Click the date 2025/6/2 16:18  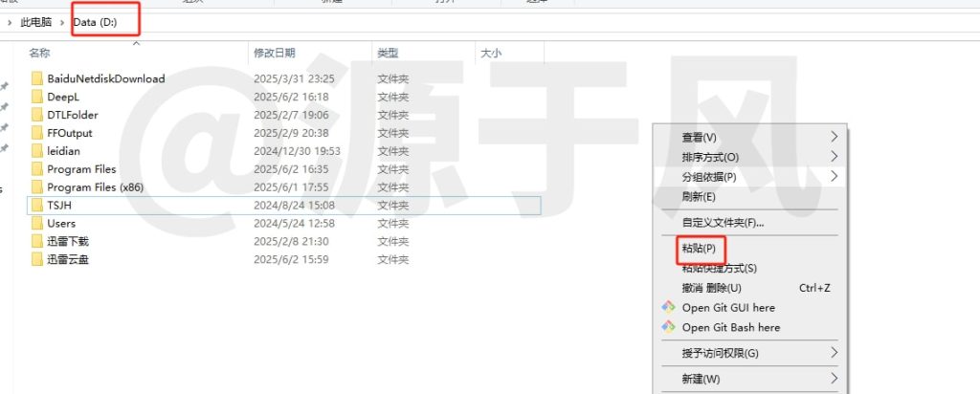[291, 97]
